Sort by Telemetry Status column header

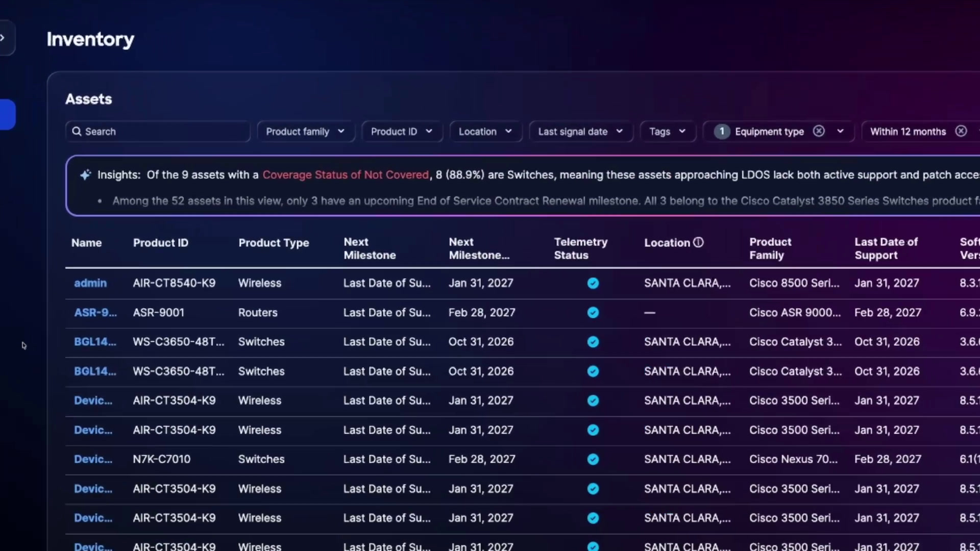[581, 248]
